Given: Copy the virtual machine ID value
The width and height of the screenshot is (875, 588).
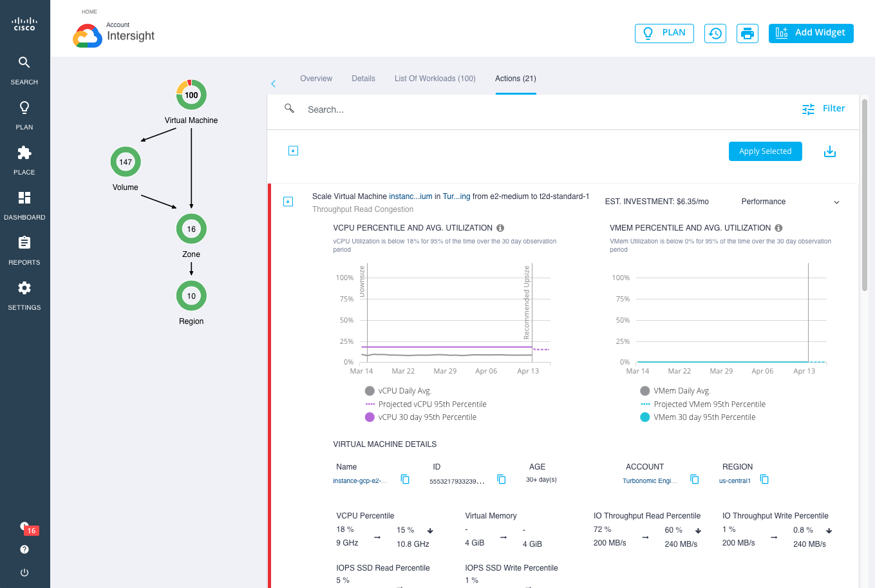Looking at the screenshot, I should coord(502,479).
